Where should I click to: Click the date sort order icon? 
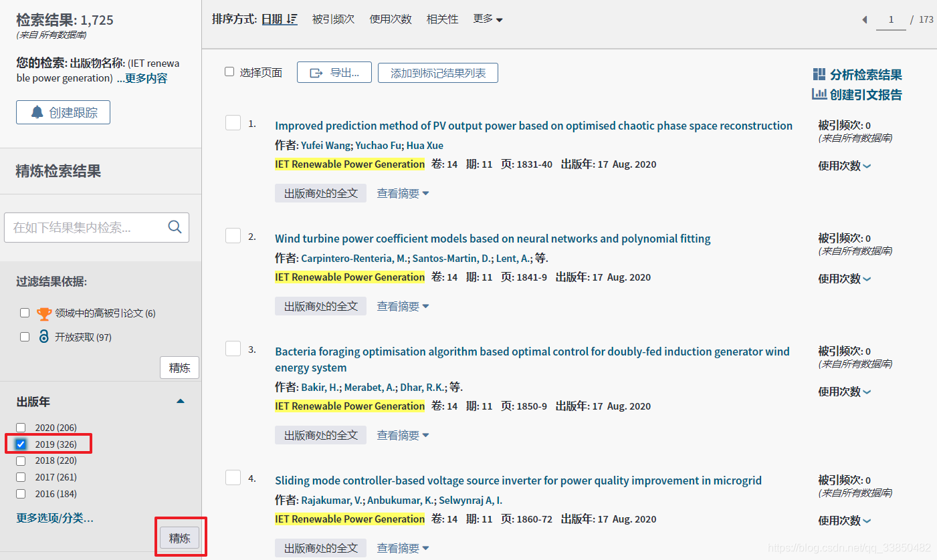[292, 19]
